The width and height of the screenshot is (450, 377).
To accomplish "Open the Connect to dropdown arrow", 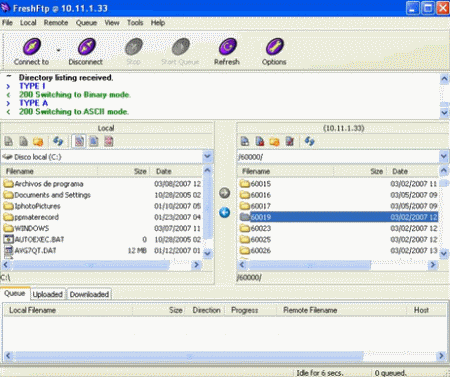I will pyautogui.click(x=58, y=50).
